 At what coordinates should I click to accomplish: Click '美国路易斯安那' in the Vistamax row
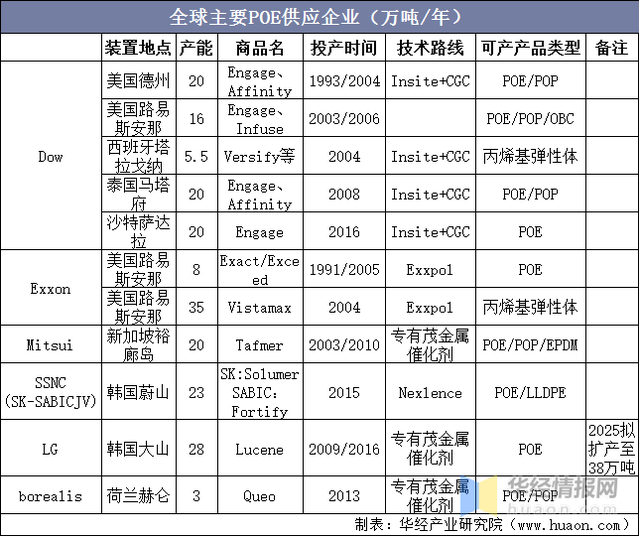click(x=138, y=307)
